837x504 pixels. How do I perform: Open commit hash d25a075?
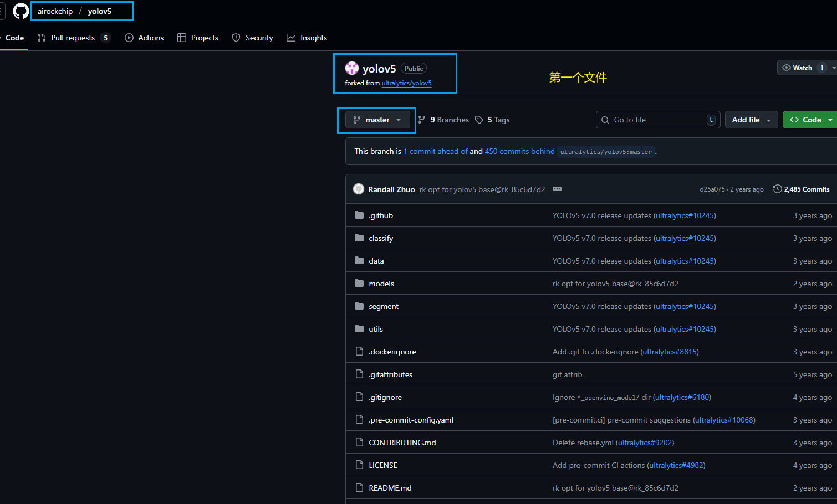[712, 189]
